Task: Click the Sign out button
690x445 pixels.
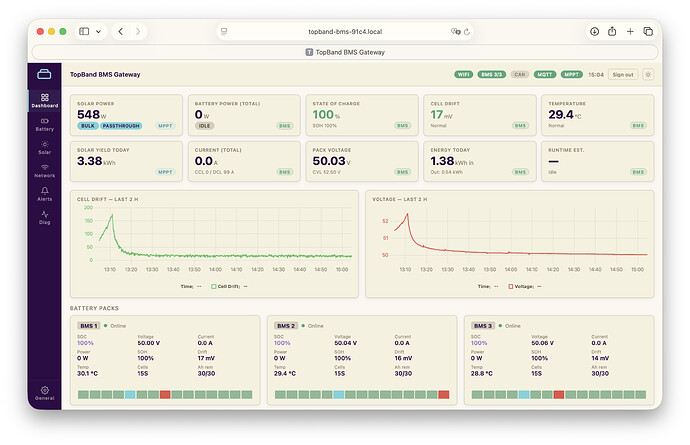Action: [x=623, y=74]
